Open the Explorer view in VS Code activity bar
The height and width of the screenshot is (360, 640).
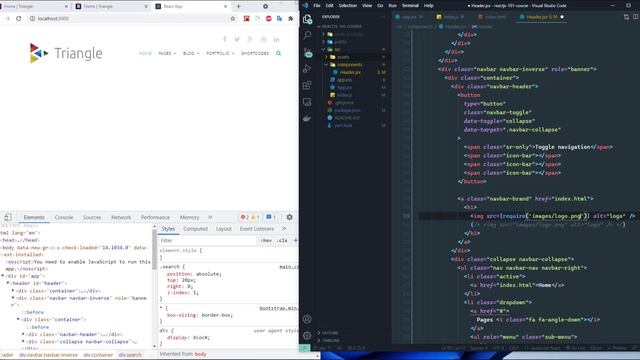pos(307,19)
